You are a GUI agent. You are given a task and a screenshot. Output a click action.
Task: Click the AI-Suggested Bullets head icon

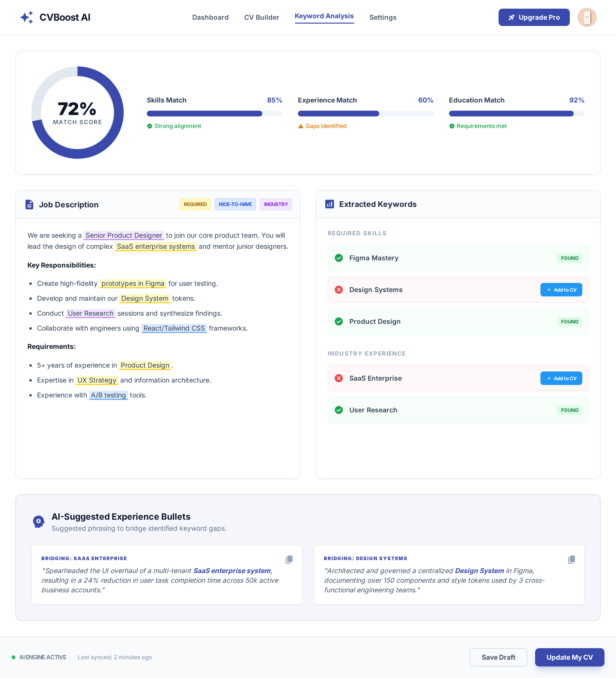[x=39, y=521]
